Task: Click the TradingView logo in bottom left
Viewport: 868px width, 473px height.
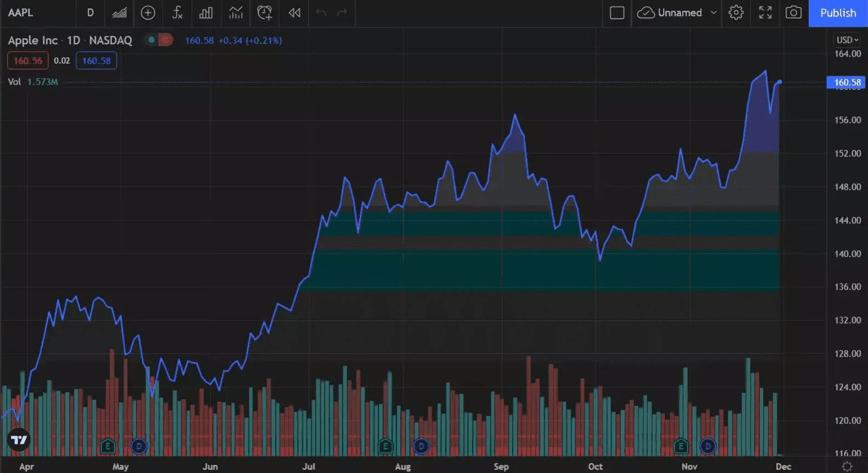Action: pyautogui.click(x=19, y=440)
